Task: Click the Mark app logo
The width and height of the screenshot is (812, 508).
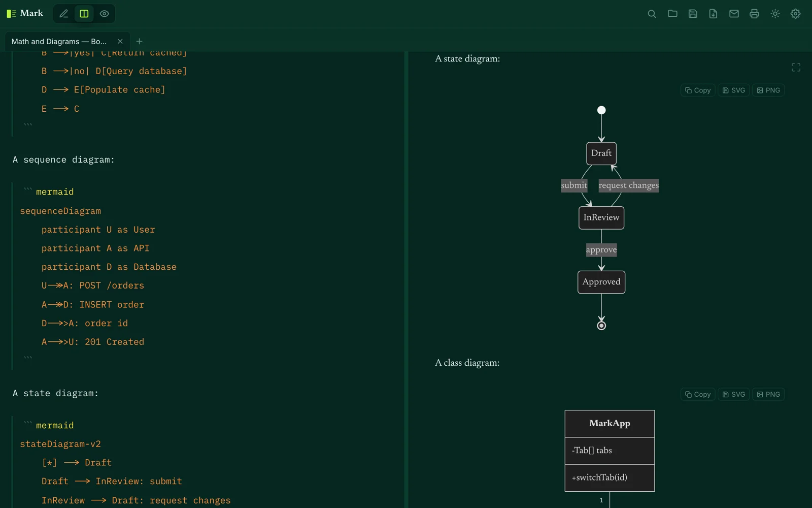Action: pyautogui.click(x=25, y=13)
